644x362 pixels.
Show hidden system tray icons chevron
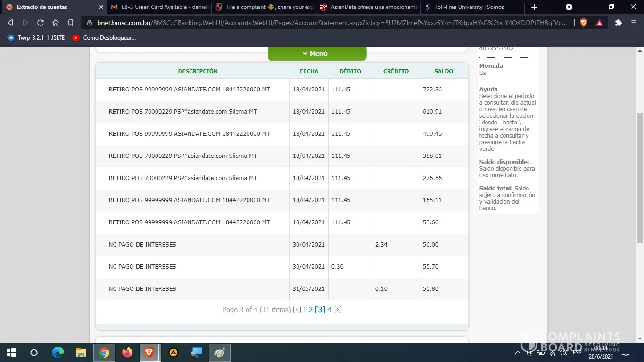(x=518, y=353)
